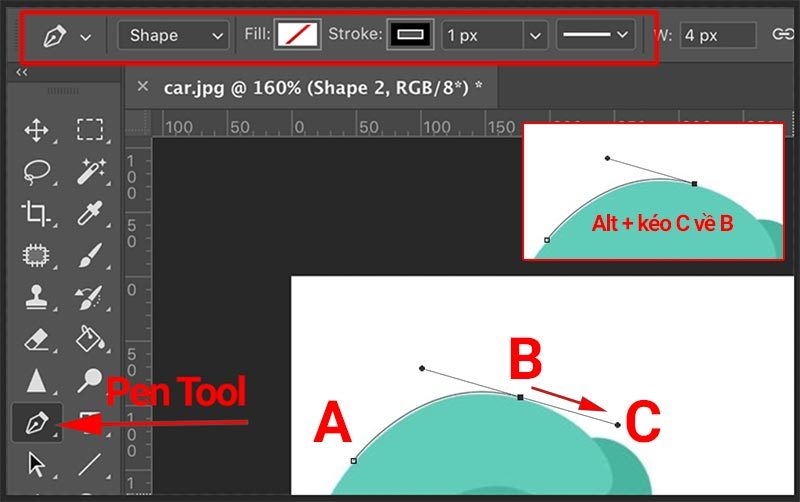This screenshot has width=800, height=502.
Task: Collapse the toolbar with double-chevron
Action: click(21, 72)
